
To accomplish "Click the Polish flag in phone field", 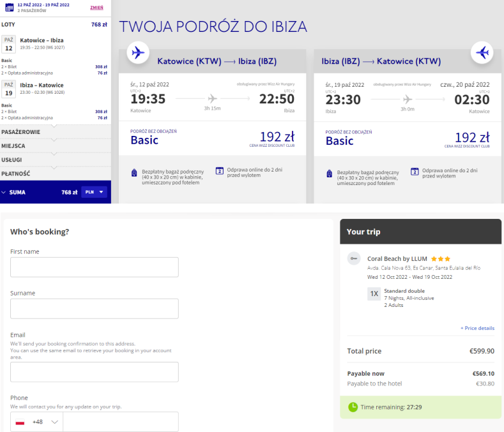I will [x=20, y=422].
